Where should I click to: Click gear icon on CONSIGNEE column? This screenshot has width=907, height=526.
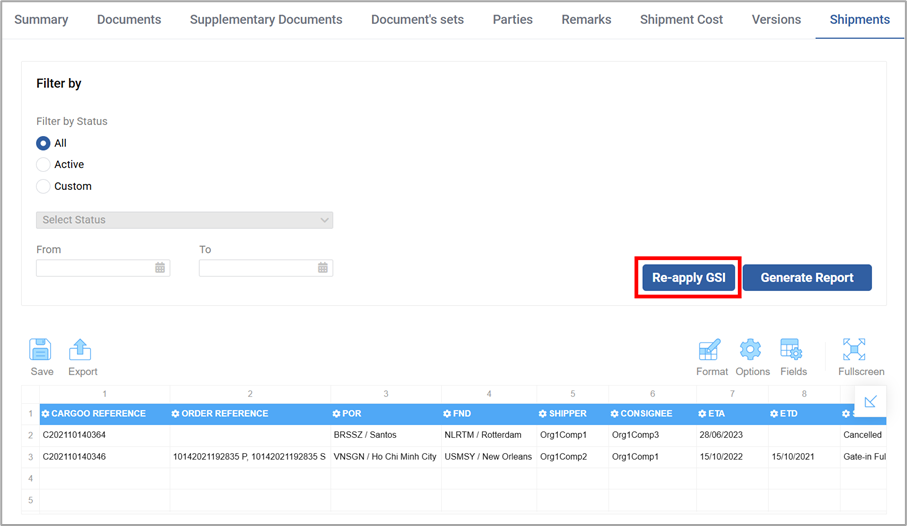614,414
